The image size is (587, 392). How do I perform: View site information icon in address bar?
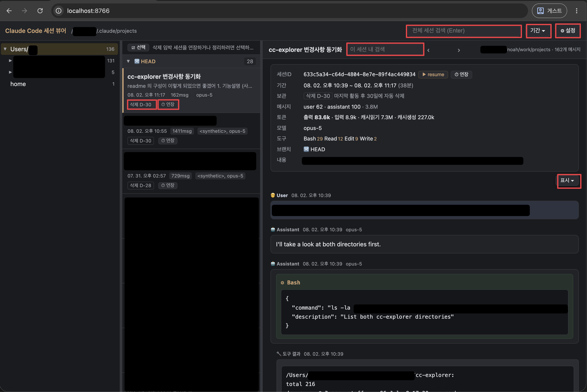(x=59, y=11)
